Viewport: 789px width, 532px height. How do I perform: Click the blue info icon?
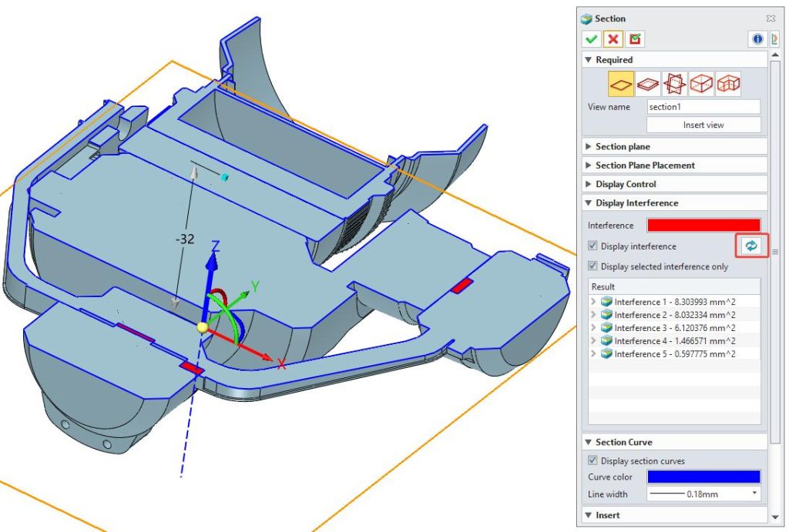coord(757,39)
